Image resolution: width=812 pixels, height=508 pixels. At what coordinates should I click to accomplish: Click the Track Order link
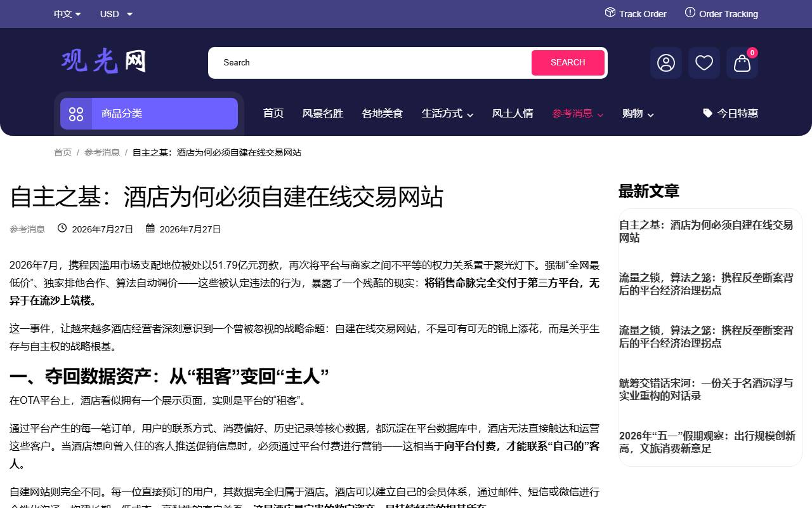click(x=636, y=13)
